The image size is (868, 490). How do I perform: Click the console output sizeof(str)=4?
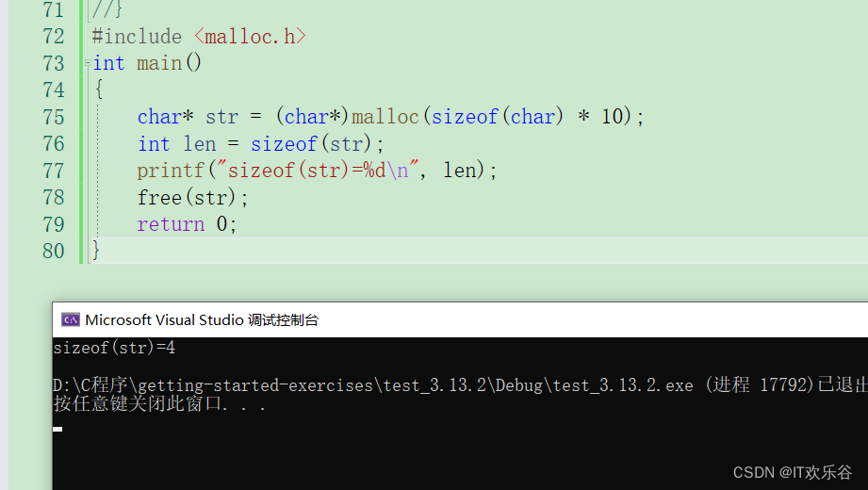click(x=115, y=348)
